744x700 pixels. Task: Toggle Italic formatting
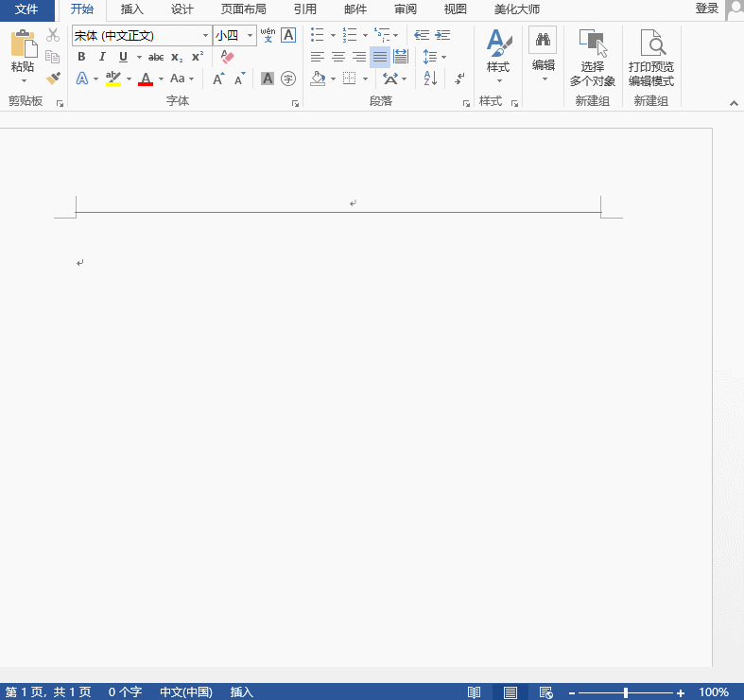tap(102, 57)
